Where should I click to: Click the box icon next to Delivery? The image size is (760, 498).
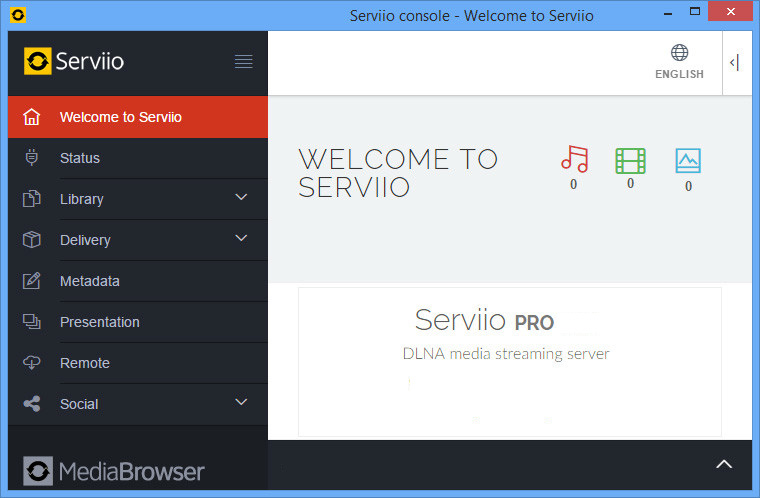[32, 240]
